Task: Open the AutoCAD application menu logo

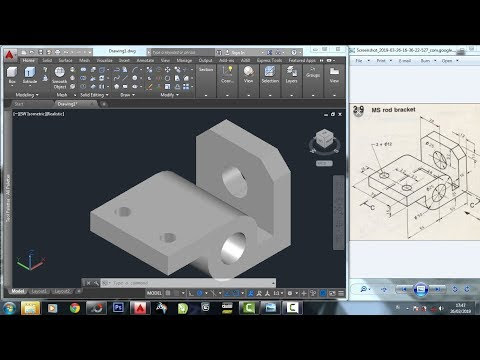Action: (x=10, y=55)
